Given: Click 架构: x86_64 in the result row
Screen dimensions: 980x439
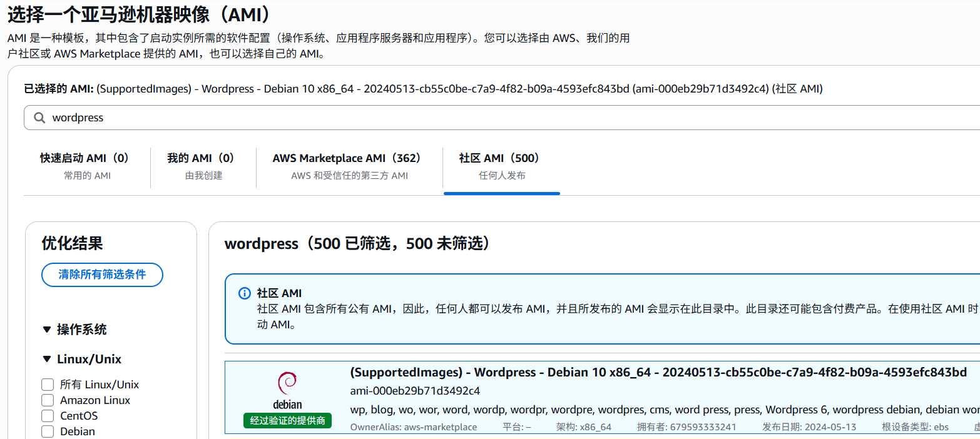Looking at the screenshot, I should (583, 427).
